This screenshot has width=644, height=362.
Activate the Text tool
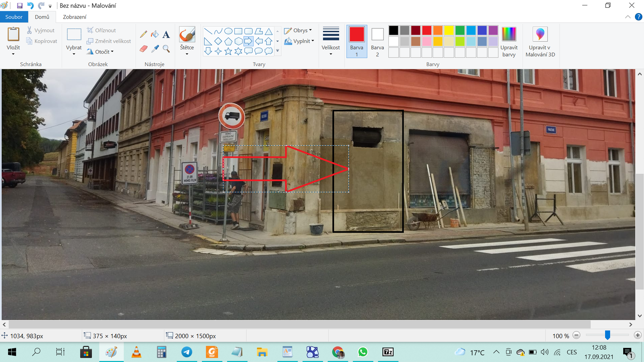[166, 34]
